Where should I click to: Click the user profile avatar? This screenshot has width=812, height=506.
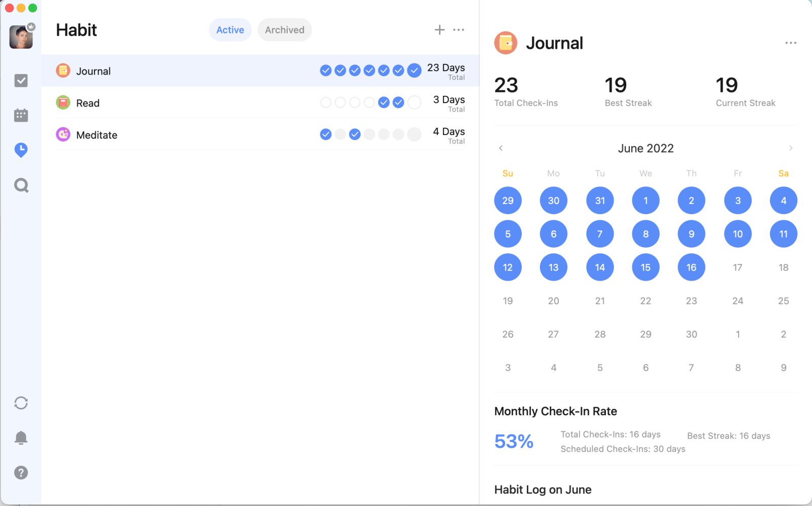(21, 37)
